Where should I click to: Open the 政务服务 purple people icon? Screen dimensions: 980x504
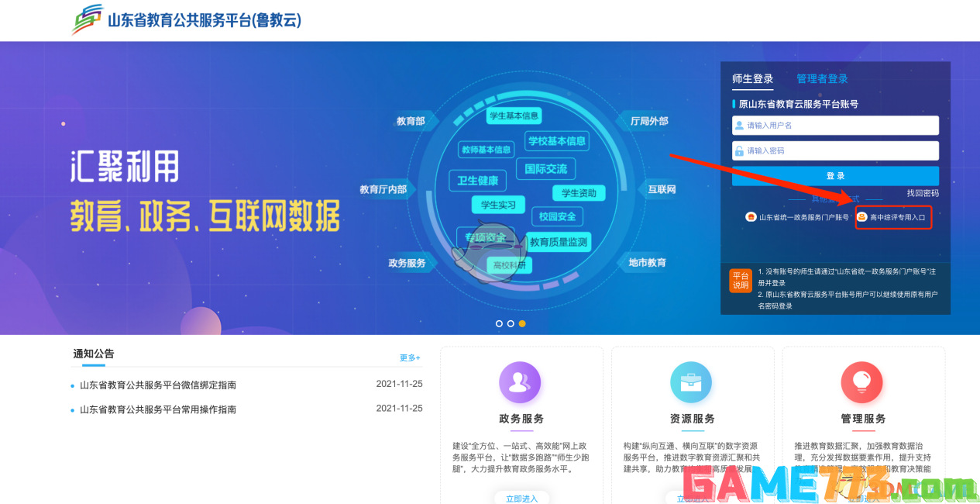520,382
